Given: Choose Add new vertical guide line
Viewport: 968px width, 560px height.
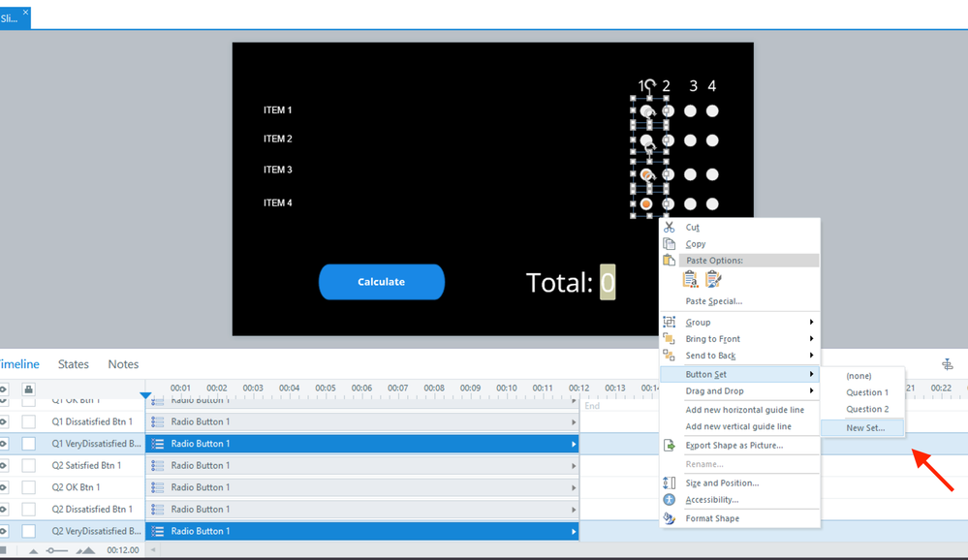Looking at the screenshot, I should tap(739, 426).
